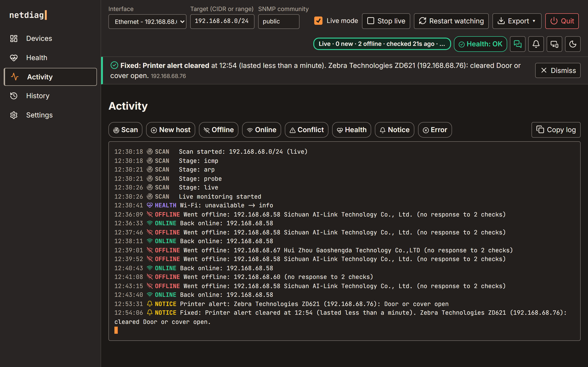Toggle the Offline log filter
This screenshot has width=588, height=367.
(x=218, y=130)
